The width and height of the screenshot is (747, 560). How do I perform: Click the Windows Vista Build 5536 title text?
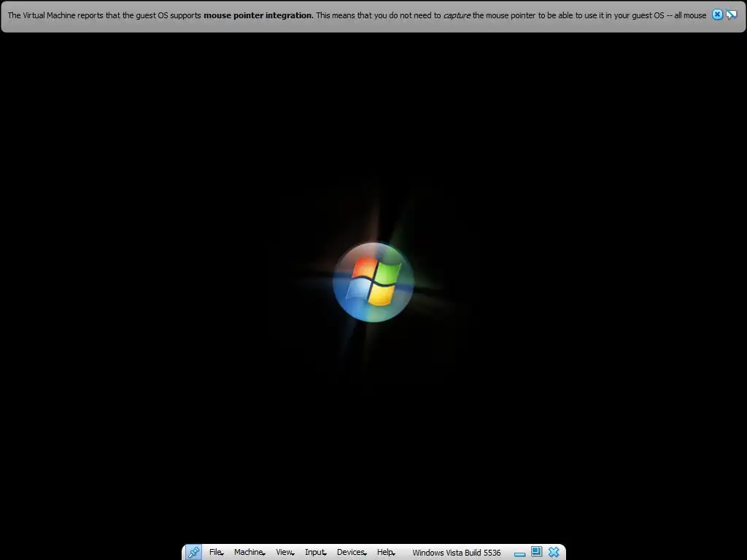click(457, 553)
